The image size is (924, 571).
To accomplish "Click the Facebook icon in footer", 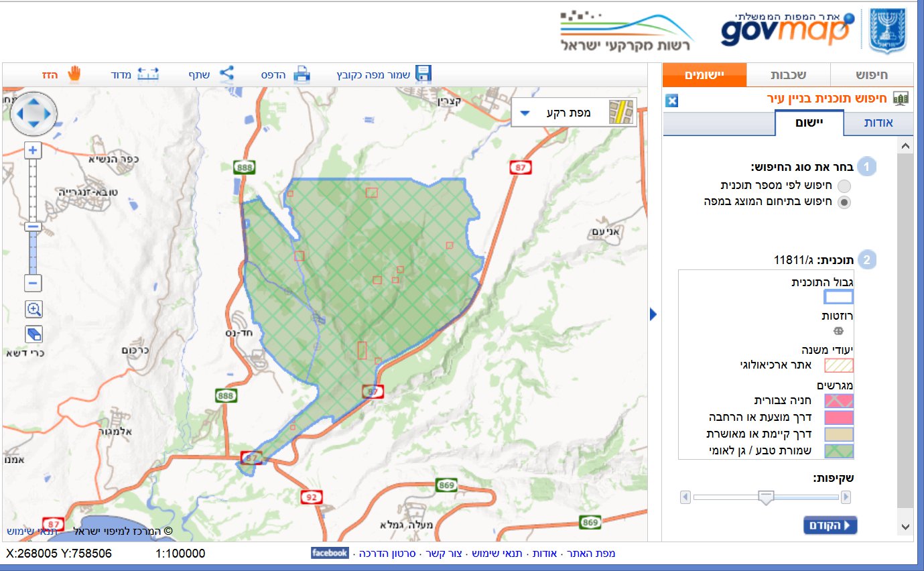I will (x=330, y=553).
